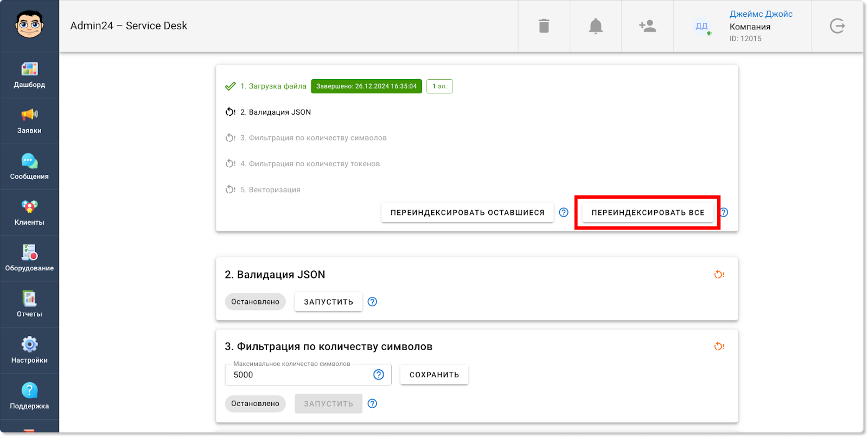The width and height of the screenshot is (868, 437).
Task: Click the 2. Валидация JSON card heading
Action: tap(275, 275)
